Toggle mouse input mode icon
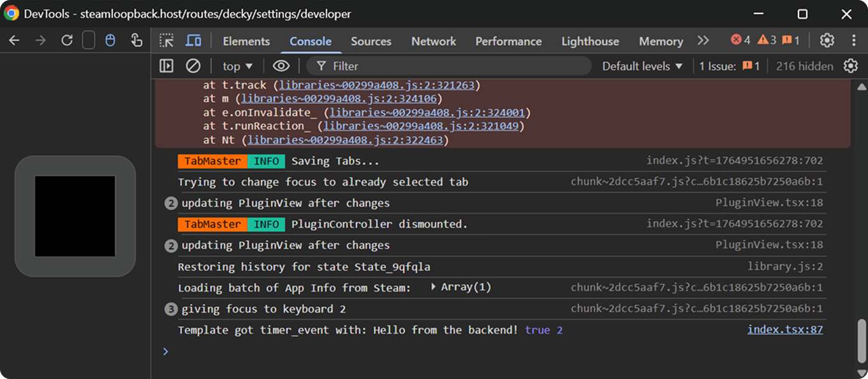The height and width of the screenshot is (379, 868). pyautogui.click(x=110, y=41)
